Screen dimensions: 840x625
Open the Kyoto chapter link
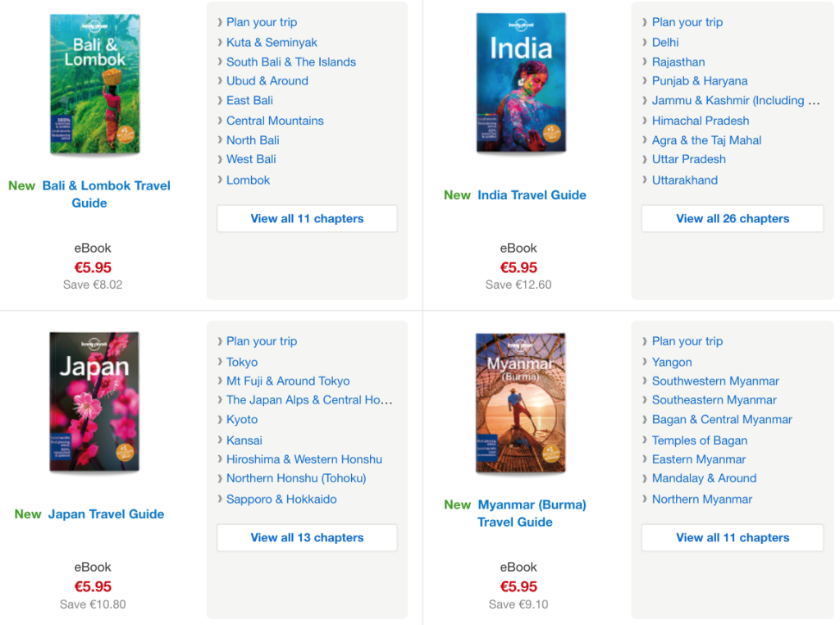(x=242, y=420)
